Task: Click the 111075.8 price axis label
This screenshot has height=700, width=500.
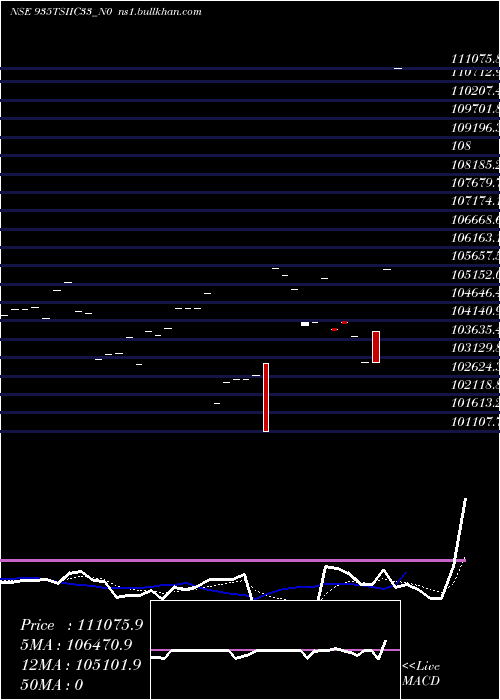Action: click(x=475, y=58)
